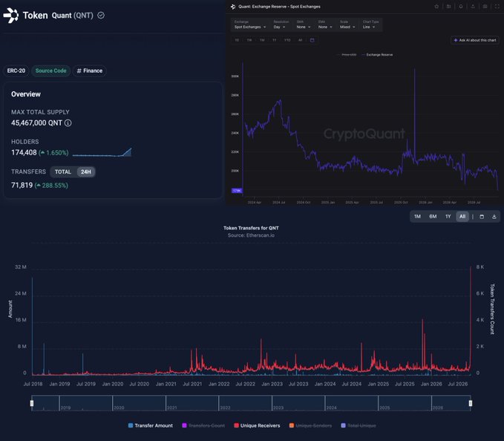504x441 pixels.
Task: Favorite the chart with the star icon
Action: tap(436, 7)
